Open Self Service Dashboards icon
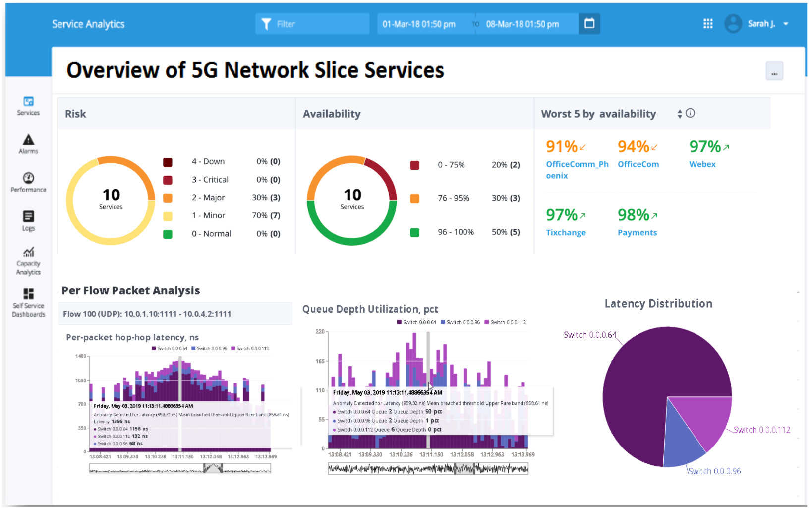Screen dimensions: 812x511 [x=28, y=294]
